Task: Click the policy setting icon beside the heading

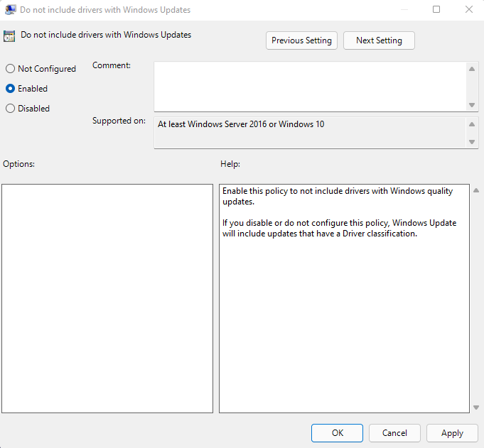Action: click(10, 35)
